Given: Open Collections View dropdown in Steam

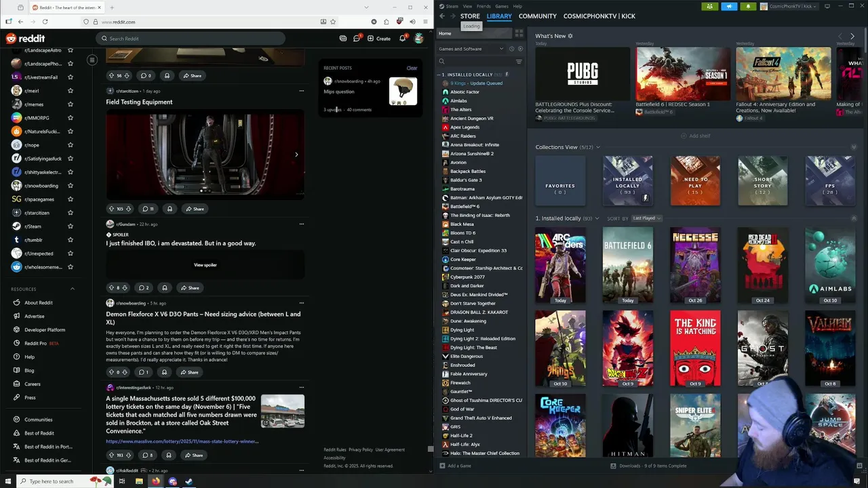Looking at the screenshot, I should tap(597, 147).
